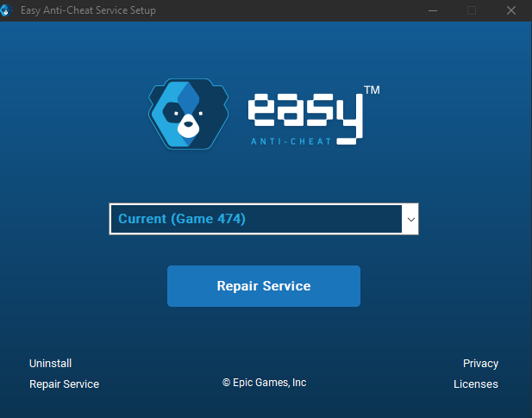
Task: Click the white "easy" wordmark logo
Action: click(302, 114)
